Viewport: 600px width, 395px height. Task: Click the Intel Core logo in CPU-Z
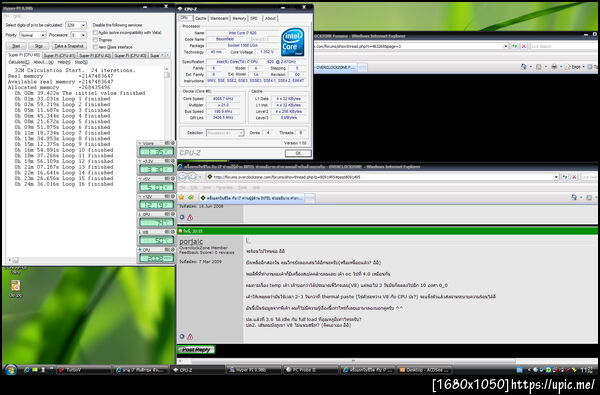click(293, 42)
